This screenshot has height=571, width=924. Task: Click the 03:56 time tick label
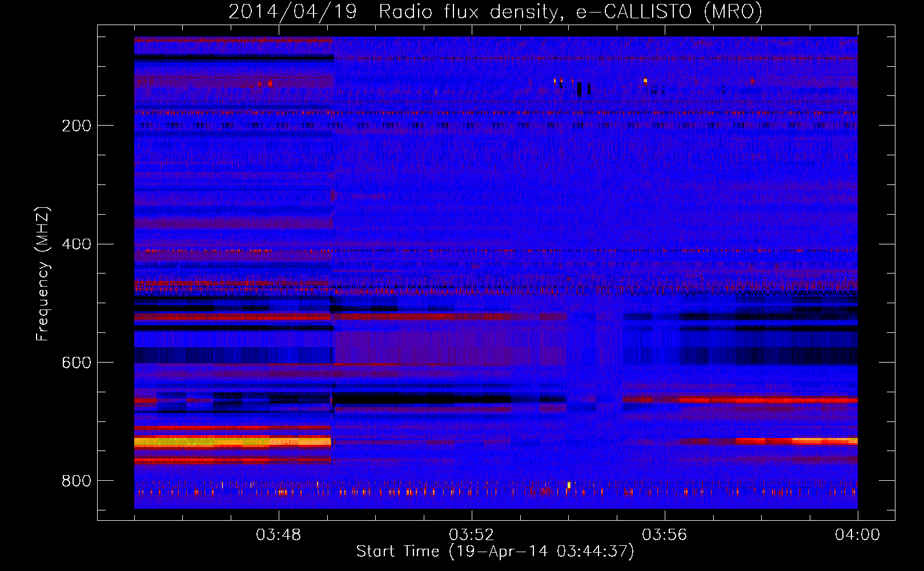coord(664,535)
